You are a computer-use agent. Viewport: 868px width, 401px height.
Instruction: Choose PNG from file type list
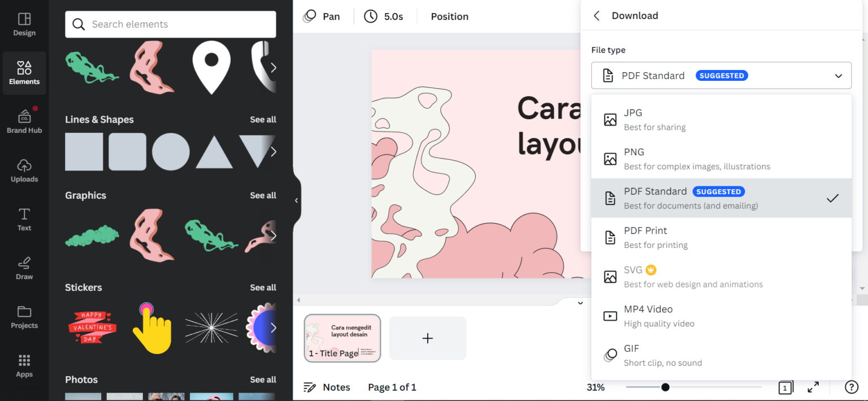[721, 159]
